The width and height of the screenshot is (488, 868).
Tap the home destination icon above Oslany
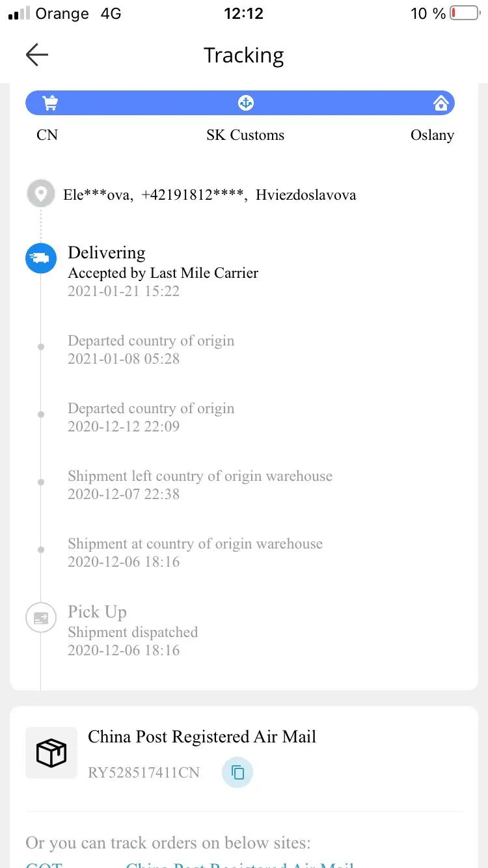[x=441, y=103]
